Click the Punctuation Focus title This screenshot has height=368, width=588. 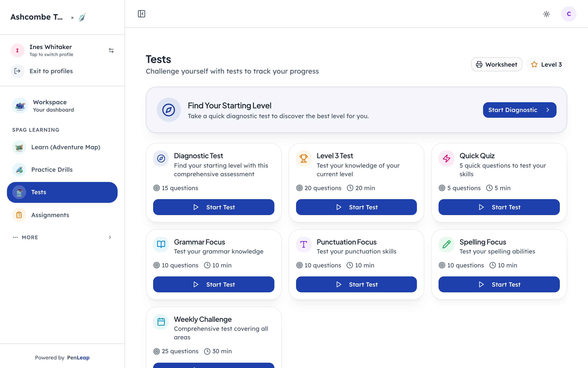tap(346, 242)
